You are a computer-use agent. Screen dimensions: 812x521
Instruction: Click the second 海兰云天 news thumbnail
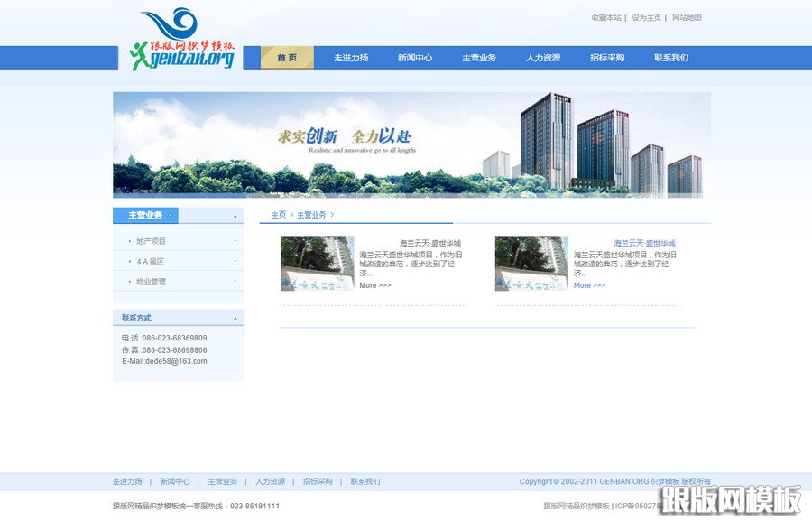[531, 260]
